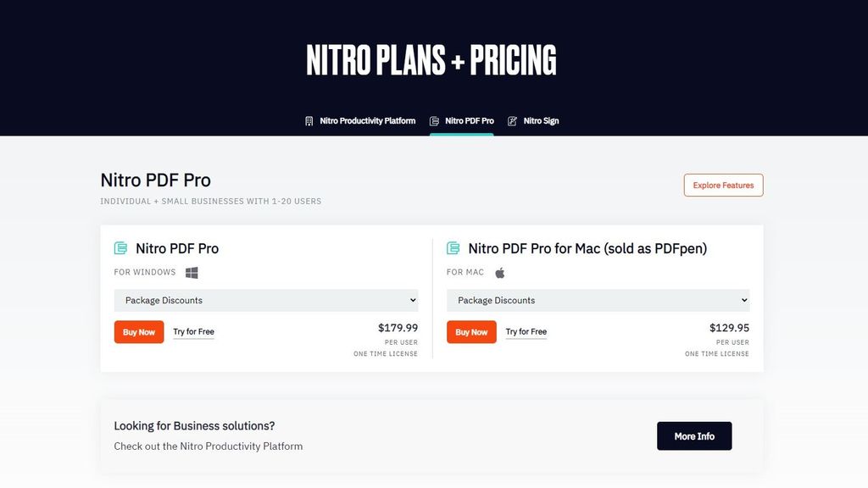868x488 pixels.
Task: Click the Nitro PDF Pro document icon in nav
Action: [435, 120]
